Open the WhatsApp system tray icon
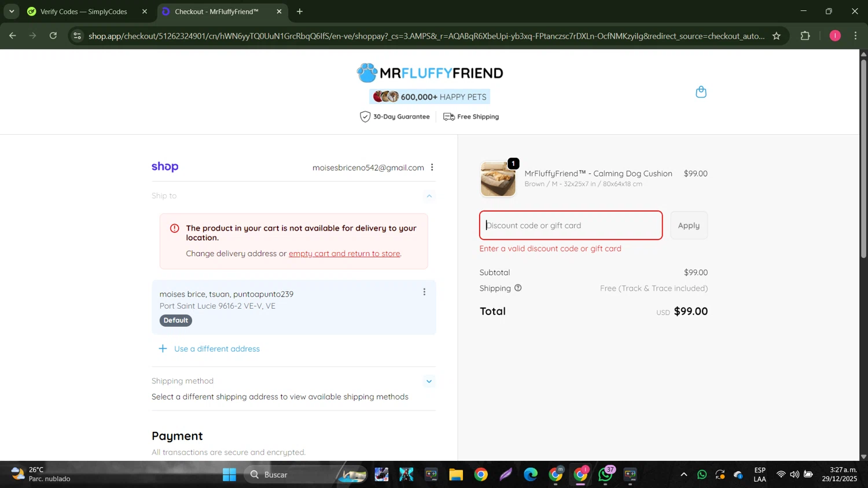 [702, 475]
